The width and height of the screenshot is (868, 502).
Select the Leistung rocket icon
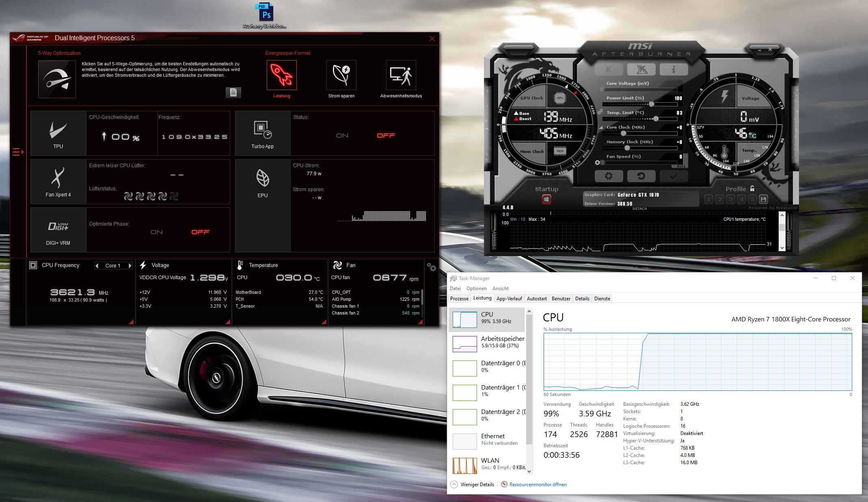(281, 75)
